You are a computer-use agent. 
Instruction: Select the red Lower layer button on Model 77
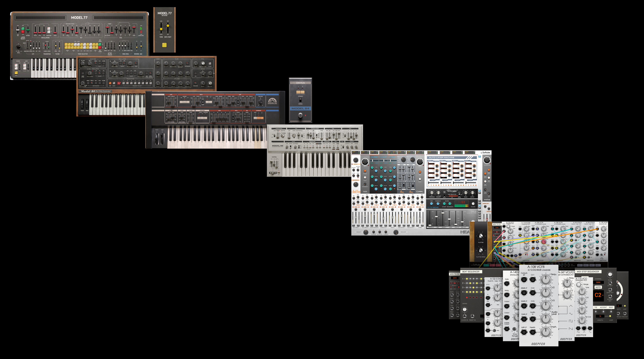(x=23, y=32)
